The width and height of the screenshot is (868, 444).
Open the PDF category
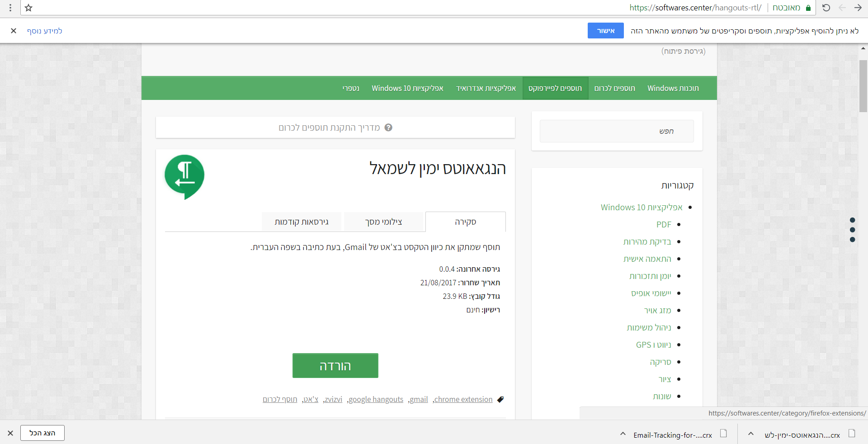pyautogui.click(x=664, y=224)
